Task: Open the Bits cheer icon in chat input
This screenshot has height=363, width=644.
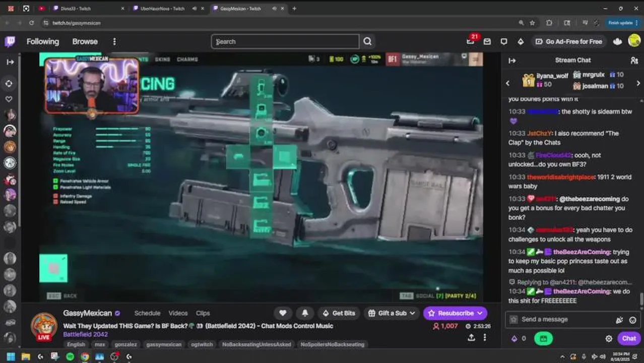Action: pos(619,320)
